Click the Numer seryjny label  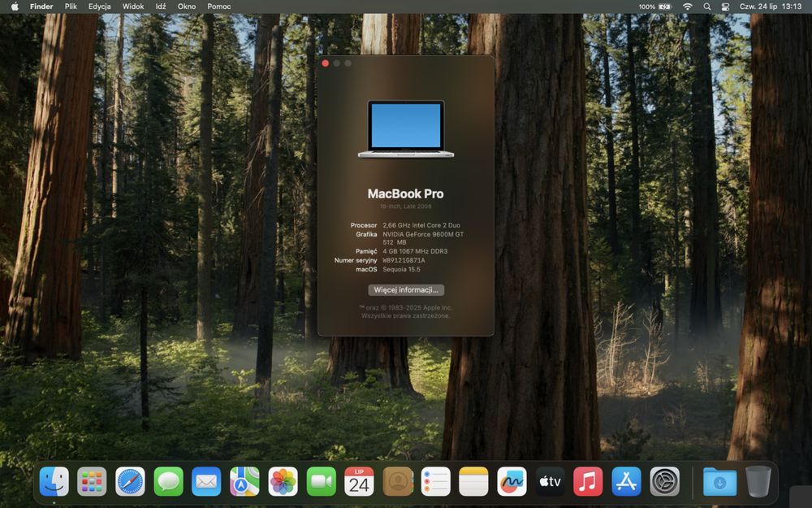pos(356,260)
